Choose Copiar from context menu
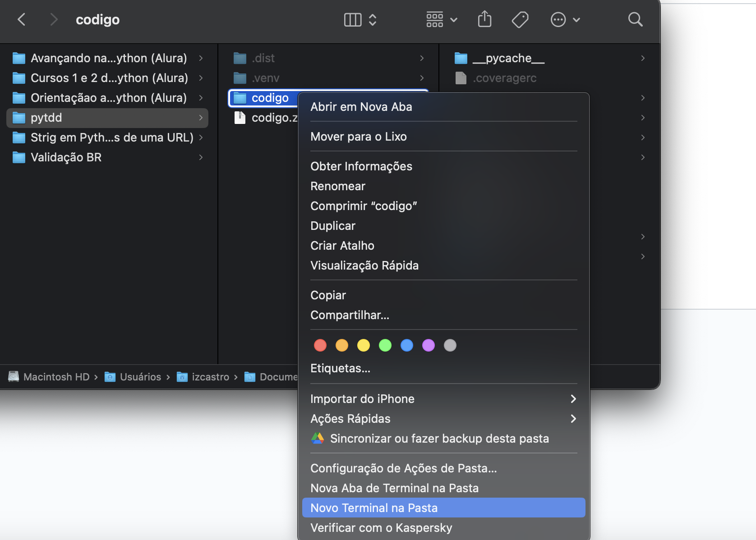 [x=443, y=295]
